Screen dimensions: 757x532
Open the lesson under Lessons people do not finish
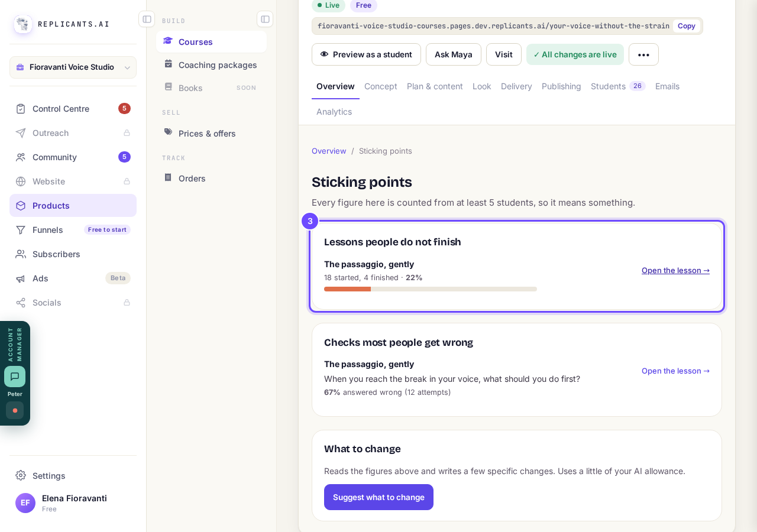675,270
